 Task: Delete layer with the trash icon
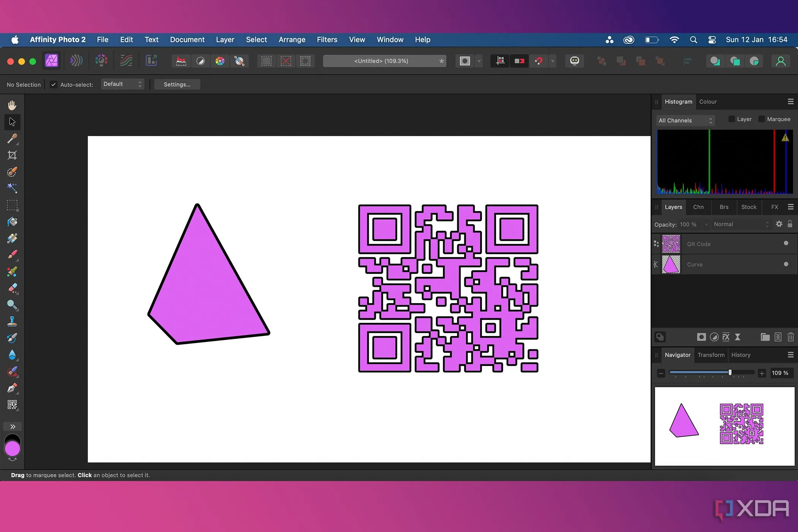(791, 337)
